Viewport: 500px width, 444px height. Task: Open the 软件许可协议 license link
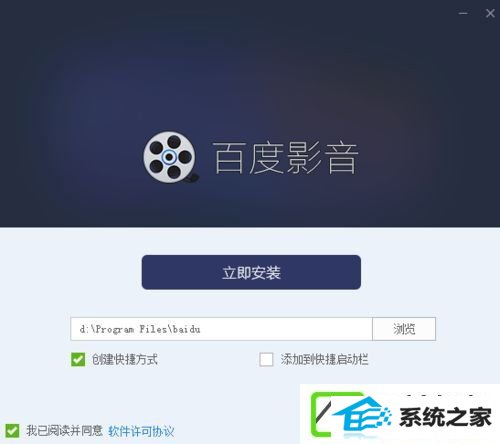click(x=141, y=431)
